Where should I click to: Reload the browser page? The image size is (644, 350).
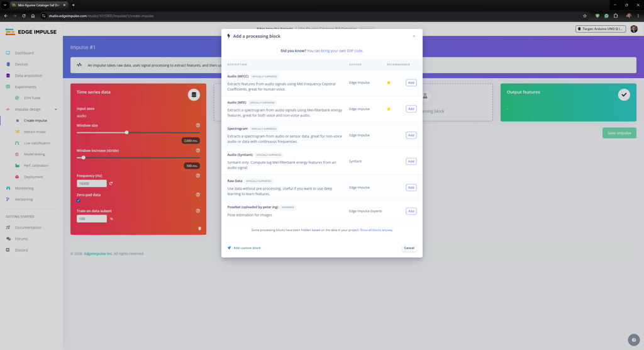pyautogui.click(x=24, y=16)
